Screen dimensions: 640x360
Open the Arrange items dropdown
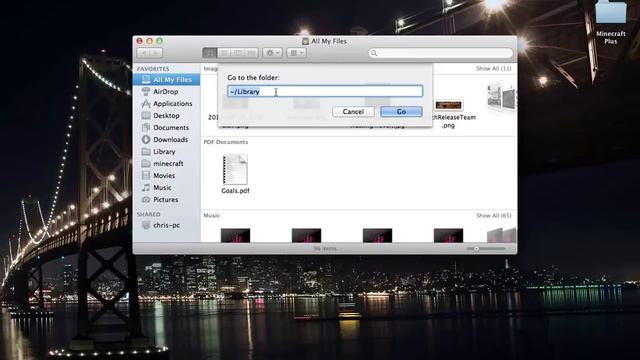(296, 53)
